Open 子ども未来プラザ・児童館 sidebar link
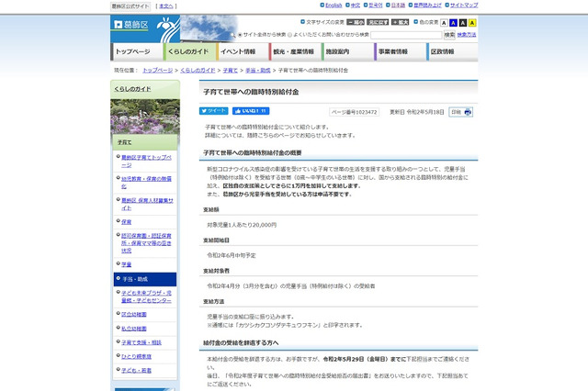 (x=146, y=296)
